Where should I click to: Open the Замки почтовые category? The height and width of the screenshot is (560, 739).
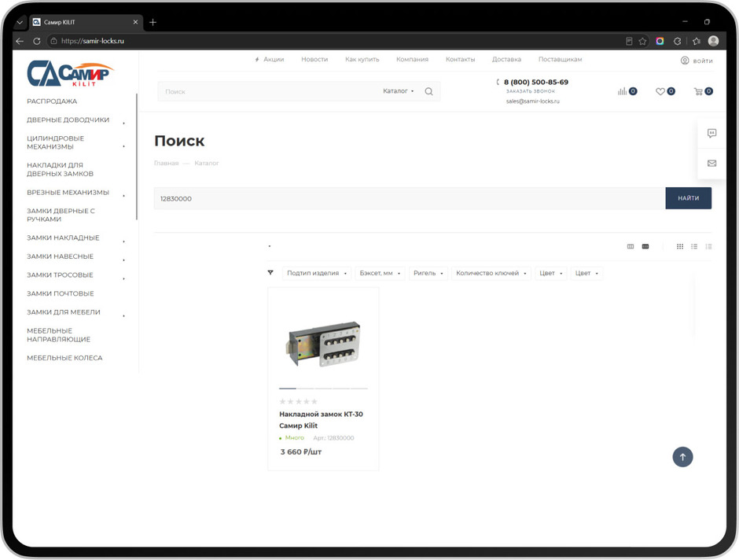[61, 293]
